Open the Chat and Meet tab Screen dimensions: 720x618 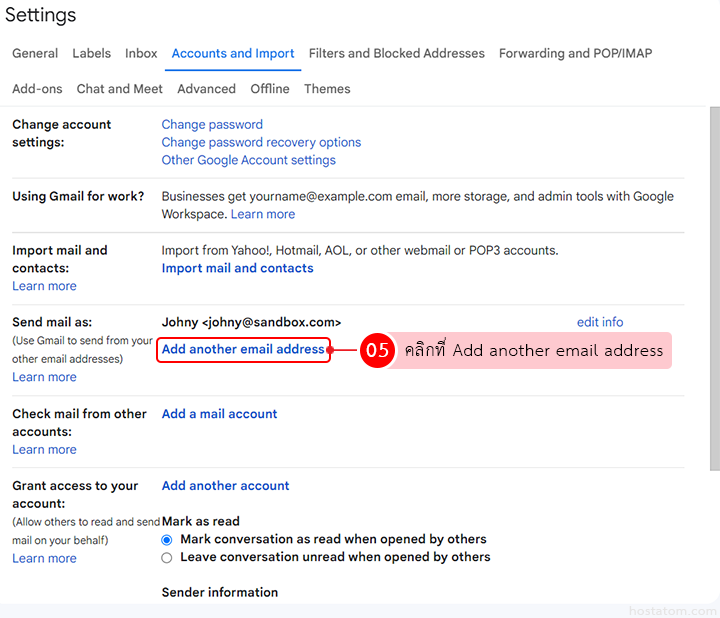click(x=119, y=89)
